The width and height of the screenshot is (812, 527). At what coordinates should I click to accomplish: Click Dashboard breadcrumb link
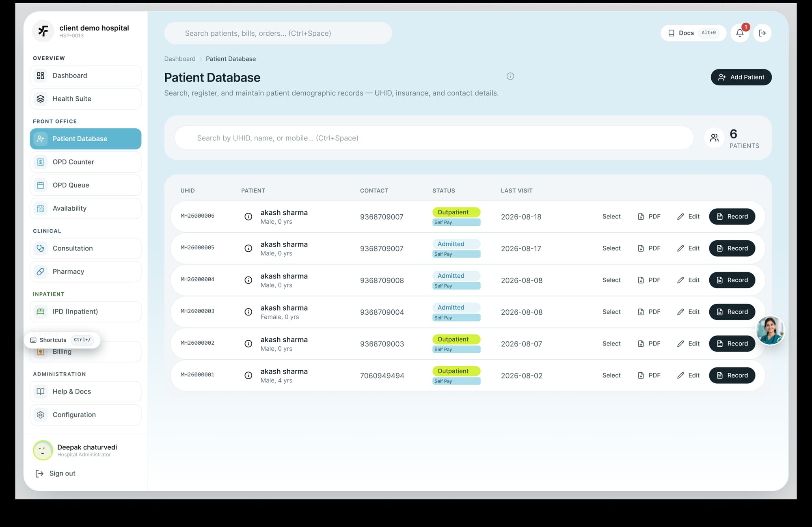[x=180, y=59]
